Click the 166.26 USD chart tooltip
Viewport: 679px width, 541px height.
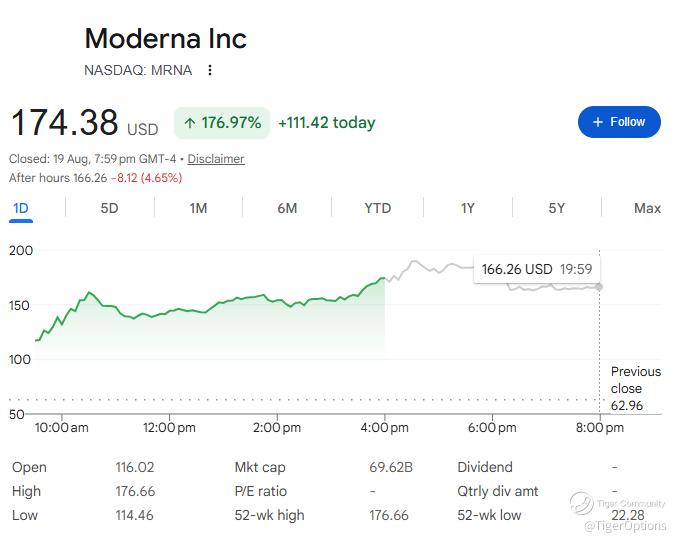[x=537, y=269]
